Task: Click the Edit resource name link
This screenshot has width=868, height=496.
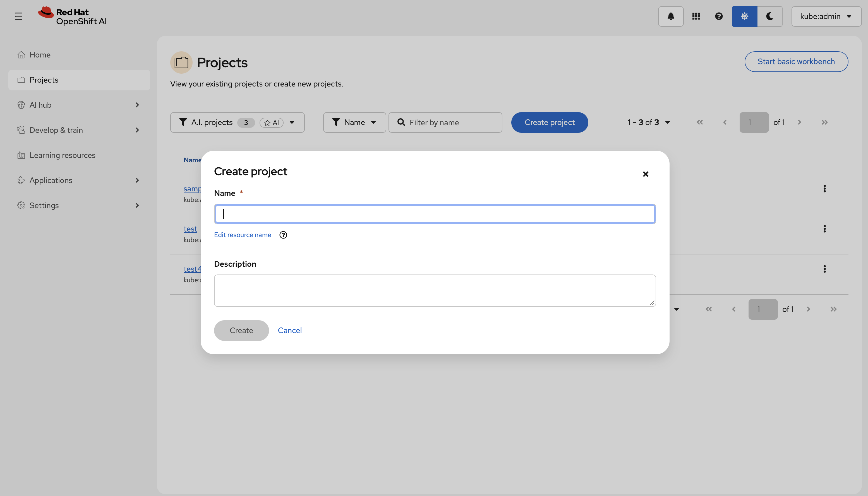Action: [x=242, y=235]
